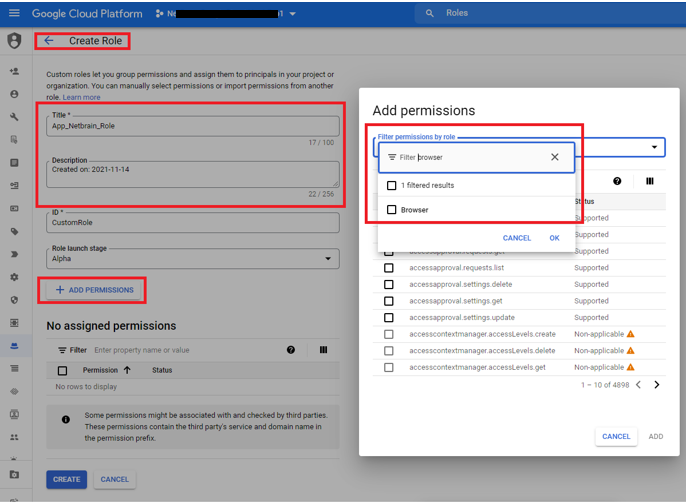Click ADD in Add permissions dialog

coord(656,437)
